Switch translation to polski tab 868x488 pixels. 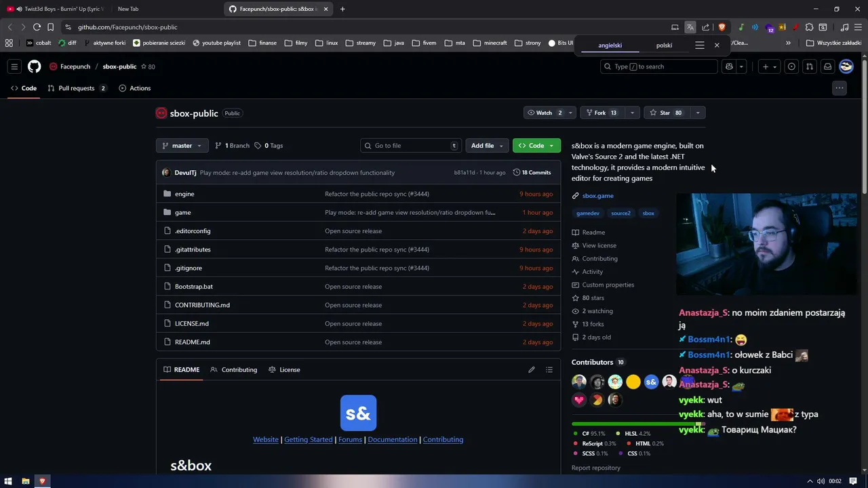(664, 45)
